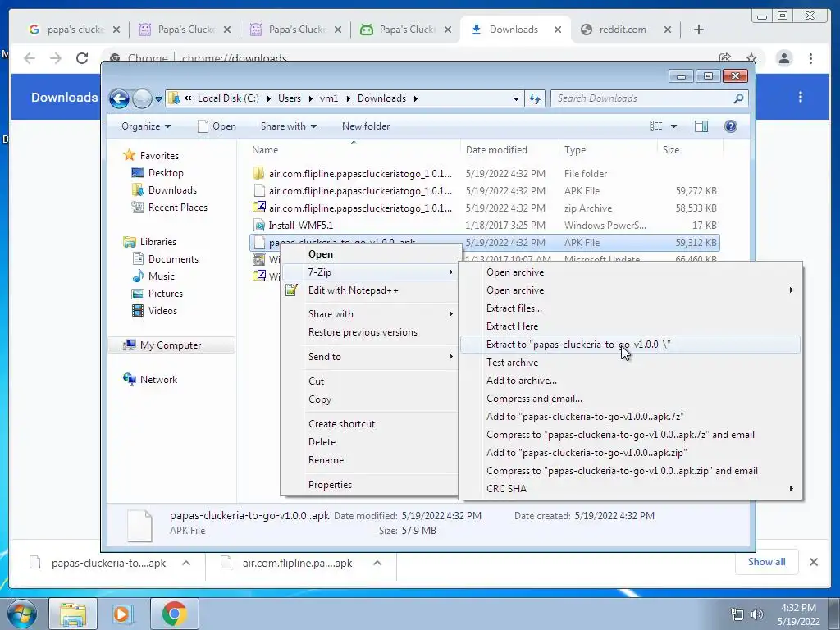The width and height of the screenshot is (840, 630).
Task: Choose Rename in the context menu
Action: pos(369,460)
